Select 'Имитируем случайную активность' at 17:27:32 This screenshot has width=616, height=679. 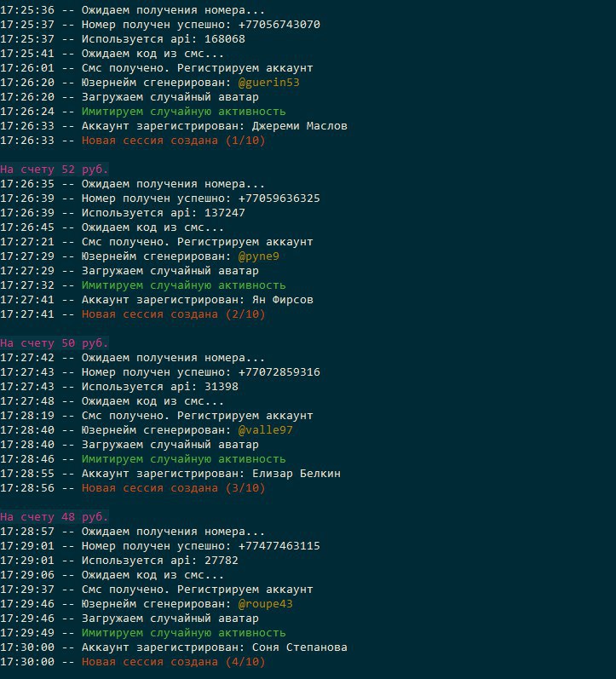pos(184,285)
